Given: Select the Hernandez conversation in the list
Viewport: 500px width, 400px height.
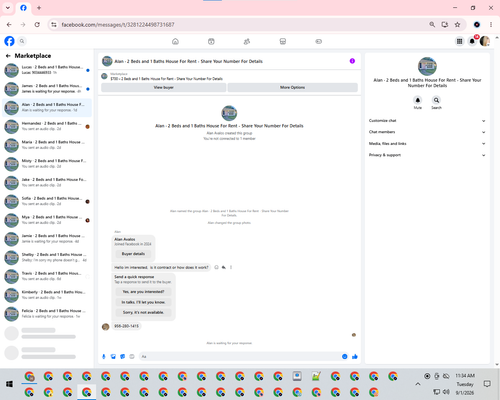Looking at the screenshot, I should [x=47, y=126].
